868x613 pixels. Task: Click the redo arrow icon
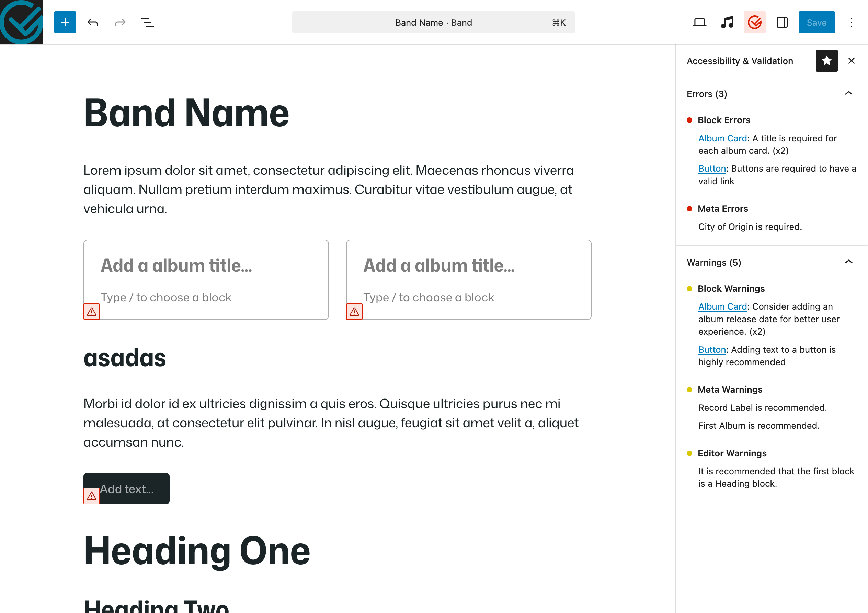click(x=120, y=22)
